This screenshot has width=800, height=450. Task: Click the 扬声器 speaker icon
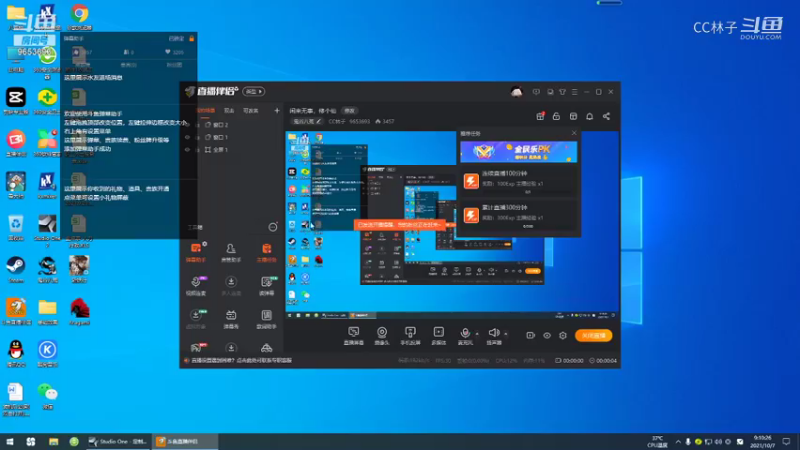pyautogui.click(x=494, y=336)
